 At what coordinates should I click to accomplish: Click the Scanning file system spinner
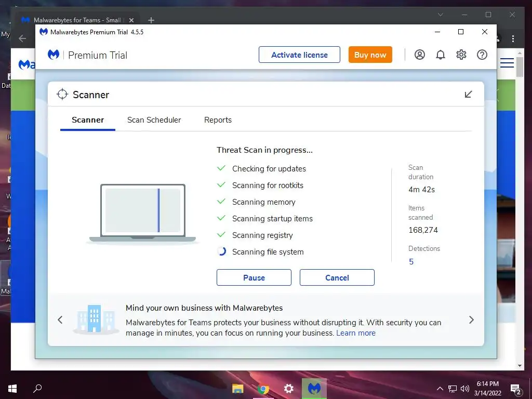click(x=221, y=251)
